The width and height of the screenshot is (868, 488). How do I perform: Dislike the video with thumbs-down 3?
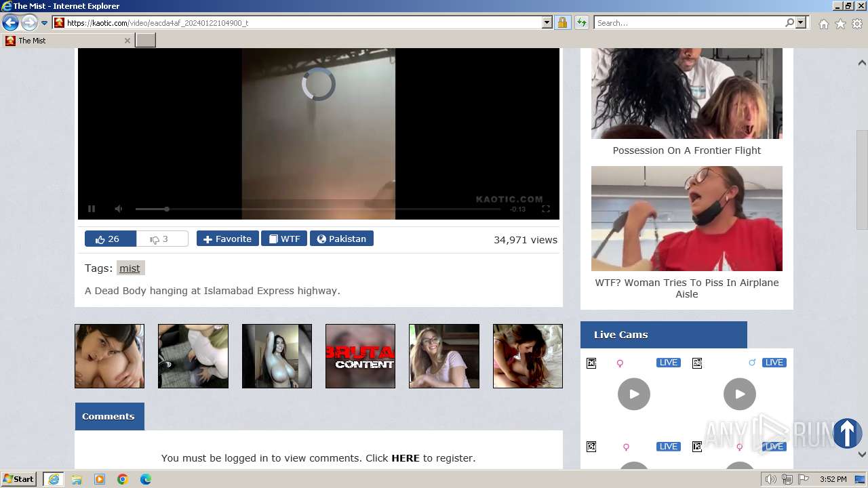pyautogui.click(x=162, y=239)
